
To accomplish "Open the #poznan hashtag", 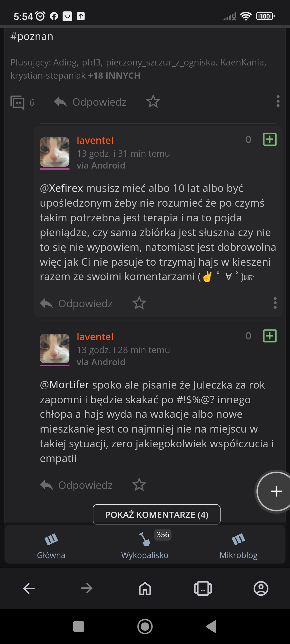I will 32,36.
